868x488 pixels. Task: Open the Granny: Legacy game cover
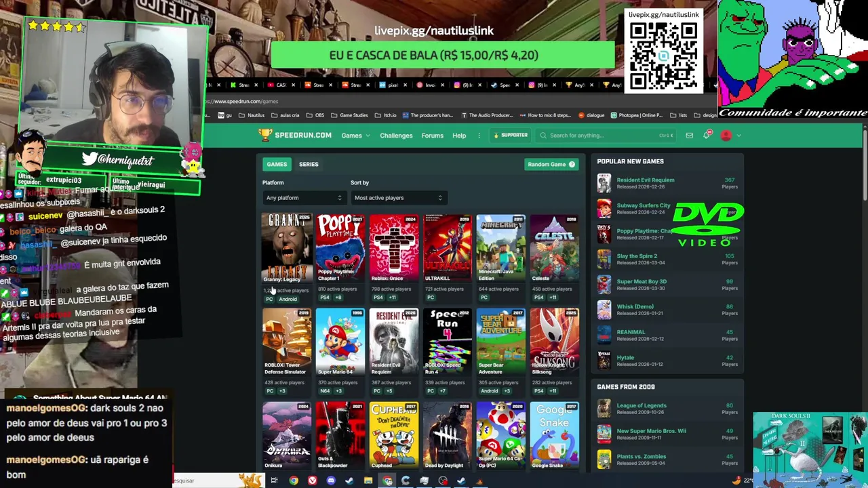point(287,248)
